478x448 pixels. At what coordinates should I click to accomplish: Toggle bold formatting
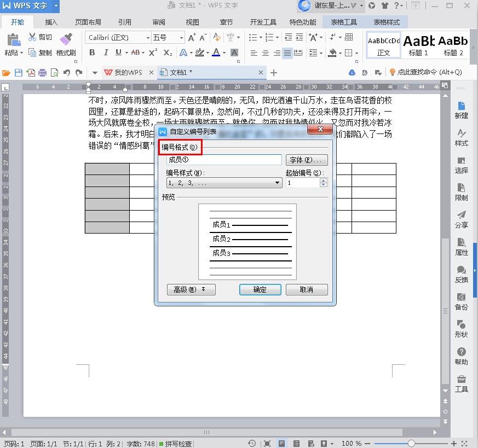click(92, 53)
